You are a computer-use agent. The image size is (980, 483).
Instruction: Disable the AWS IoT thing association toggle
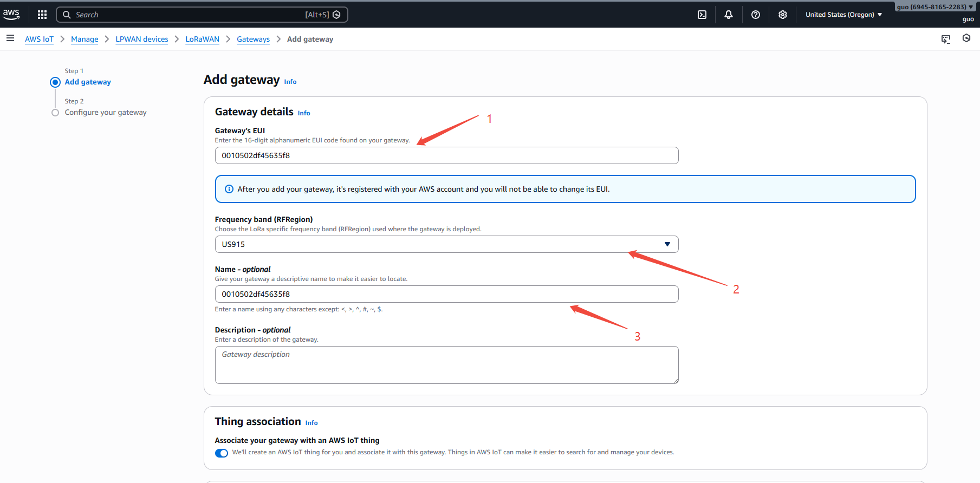coord(222,453)
